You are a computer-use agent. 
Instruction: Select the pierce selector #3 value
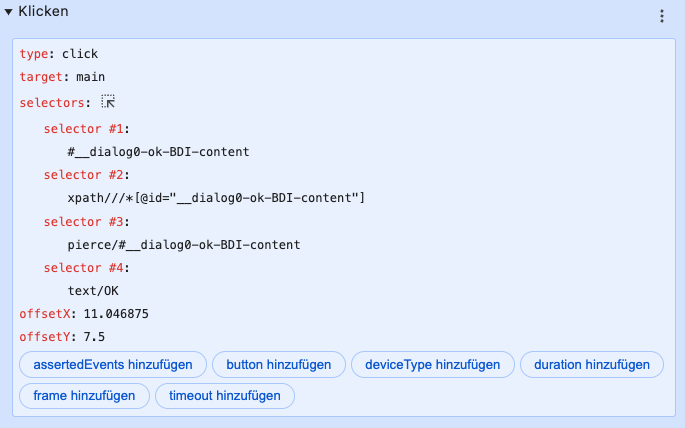184,245
